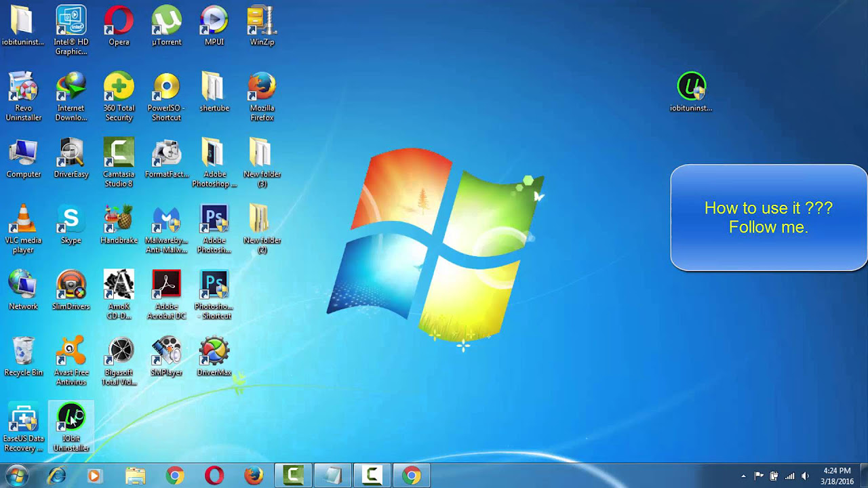Select the µTorrent desktop icon
The height and width of the screenshot is (488, 868).
166,26
